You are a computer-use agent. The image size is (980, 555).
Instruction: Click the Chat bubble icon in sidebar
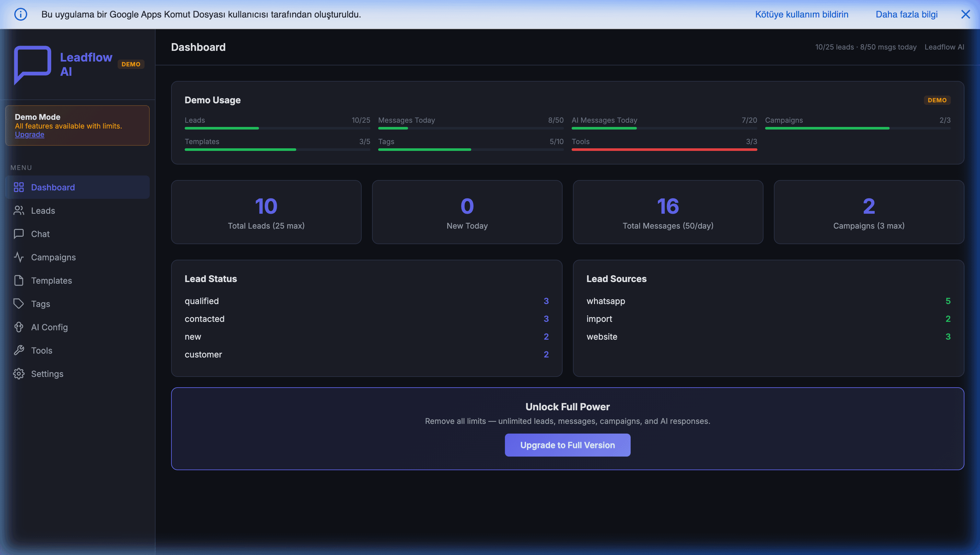(19, 234)
